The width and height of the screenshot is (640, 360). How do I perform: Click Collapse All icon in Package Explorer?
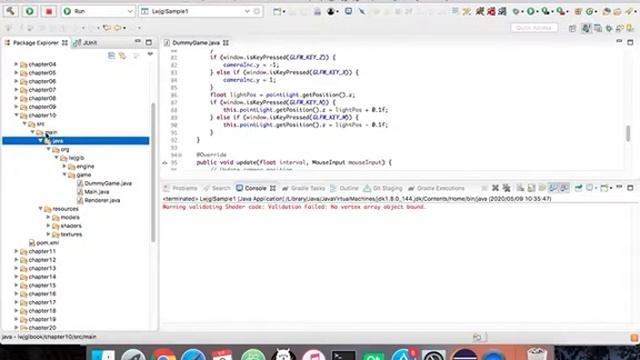coord(111,55)
